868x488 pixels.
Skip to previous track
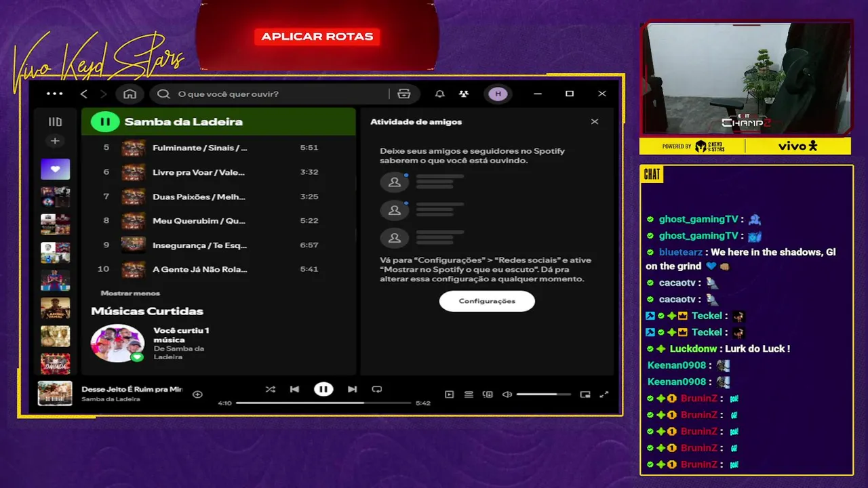coord(294,389)
